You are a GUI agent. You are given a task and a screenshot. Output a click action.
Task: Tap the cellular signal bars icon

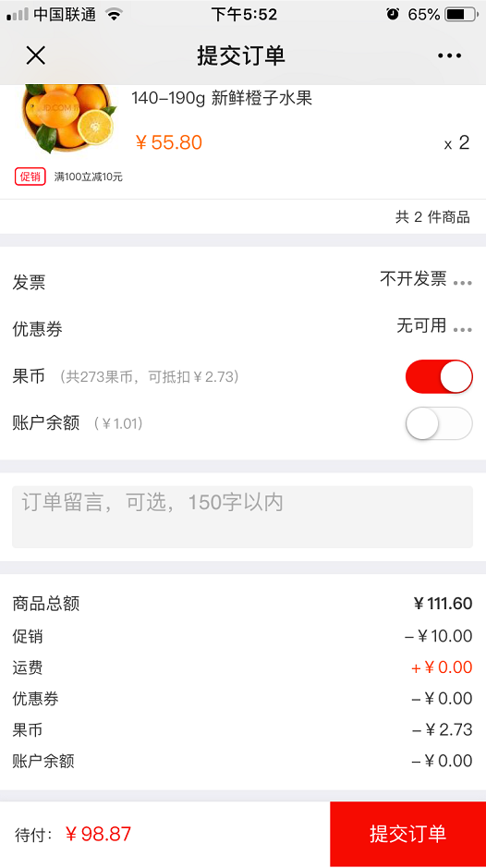click(18, 15)
